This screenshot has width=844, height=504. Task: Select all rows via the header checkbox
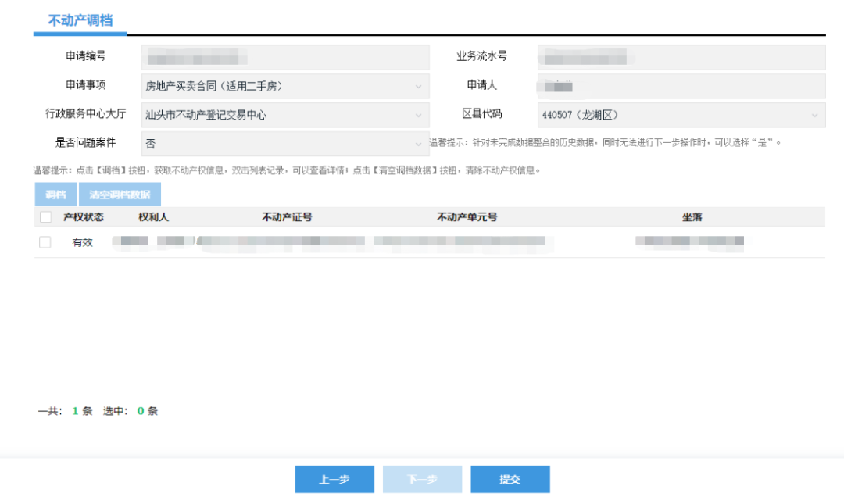[x=45, y=216]
